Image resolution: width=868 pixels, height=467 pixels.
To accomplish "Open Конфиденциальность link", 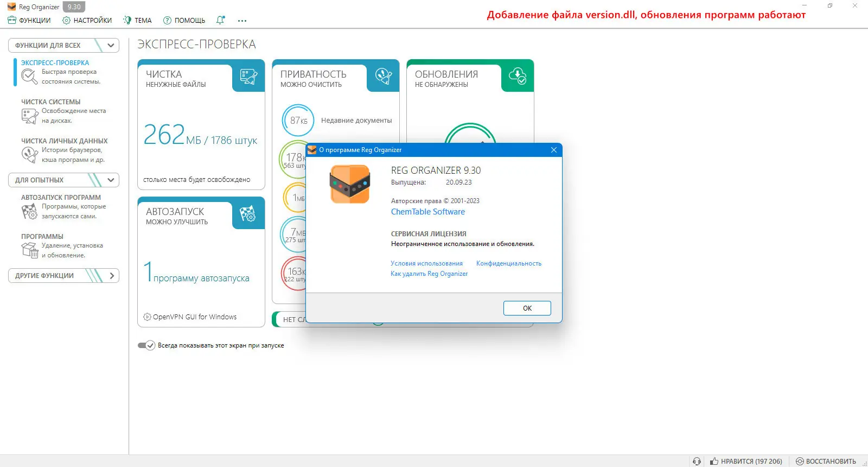I will click(x=509, y=263).
